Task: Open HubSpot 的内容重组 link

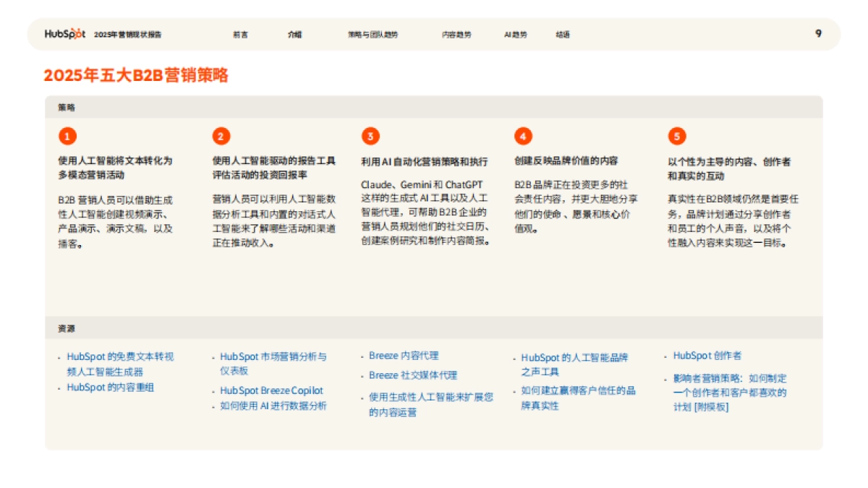Action: click(110, 388)
